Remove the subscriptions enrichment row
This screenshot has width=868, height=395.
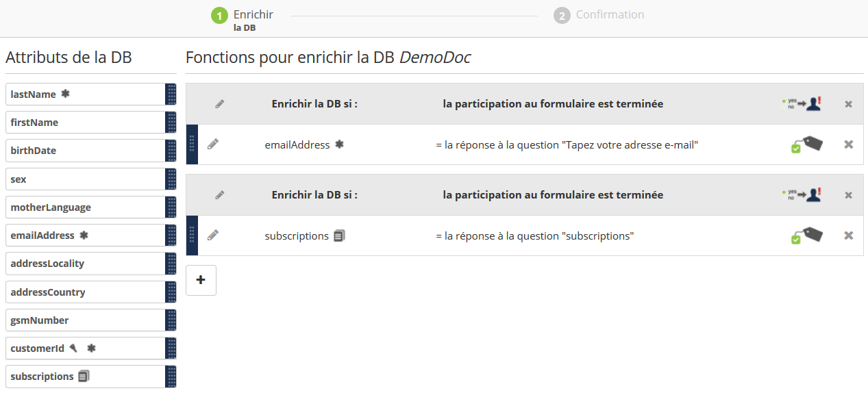click(x=848, y=235)
